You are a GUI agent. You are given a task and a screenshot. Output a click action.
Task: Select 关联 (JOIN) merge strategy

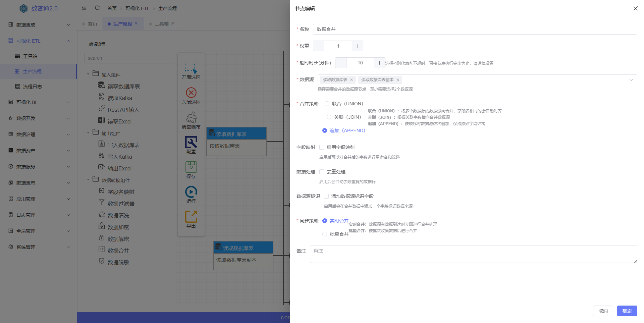click(x=329, y=117)
